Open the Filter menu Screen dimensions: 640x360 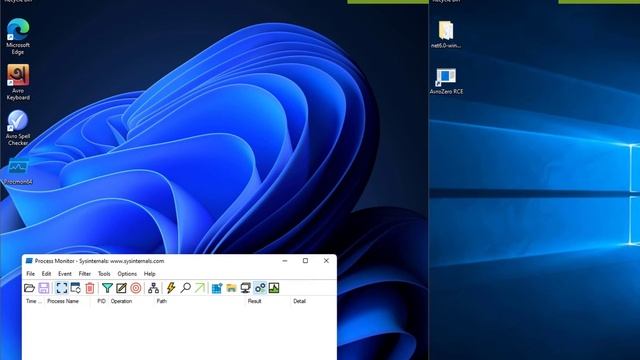[x=84, y=273]
